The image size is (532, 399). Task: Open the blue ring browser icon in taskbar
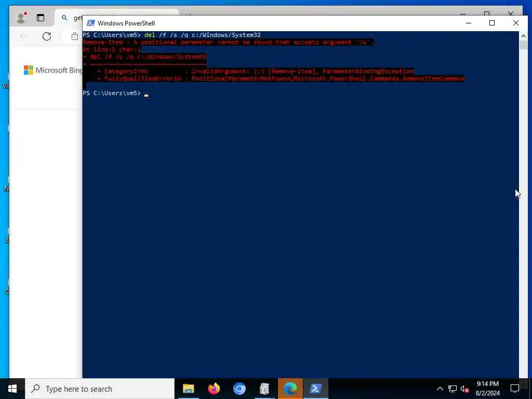click(239, 389)
